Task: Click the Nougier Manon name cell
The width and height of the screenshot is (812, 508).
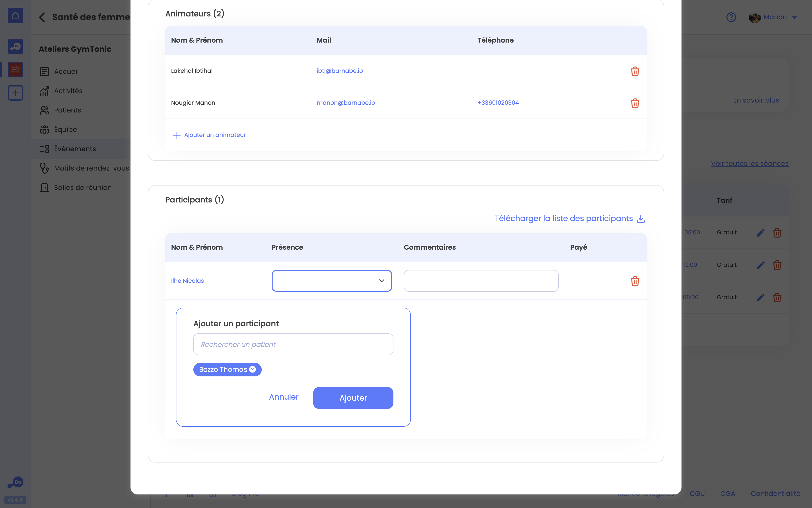Action: pyautogui.click(x=193, y=103)
